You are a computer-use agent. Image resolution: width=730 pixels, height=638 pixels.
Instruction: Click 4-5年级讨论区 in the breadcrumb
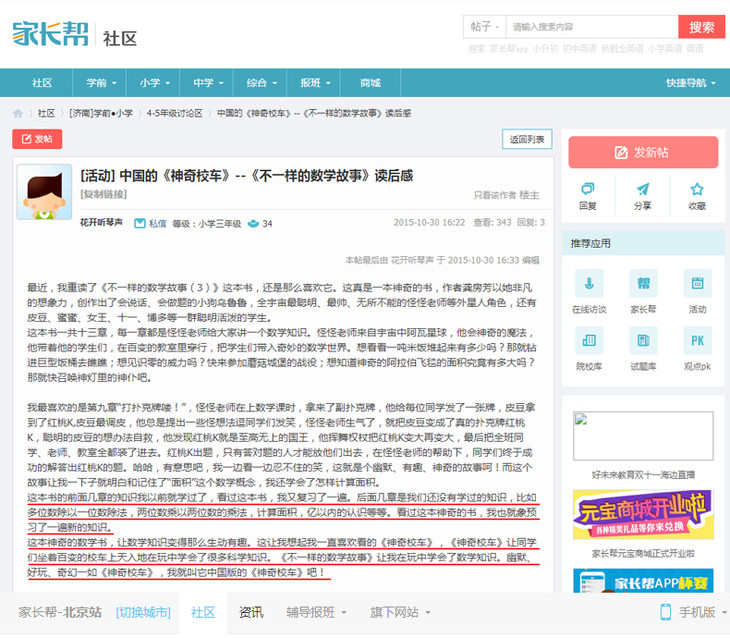coord(175,113)
